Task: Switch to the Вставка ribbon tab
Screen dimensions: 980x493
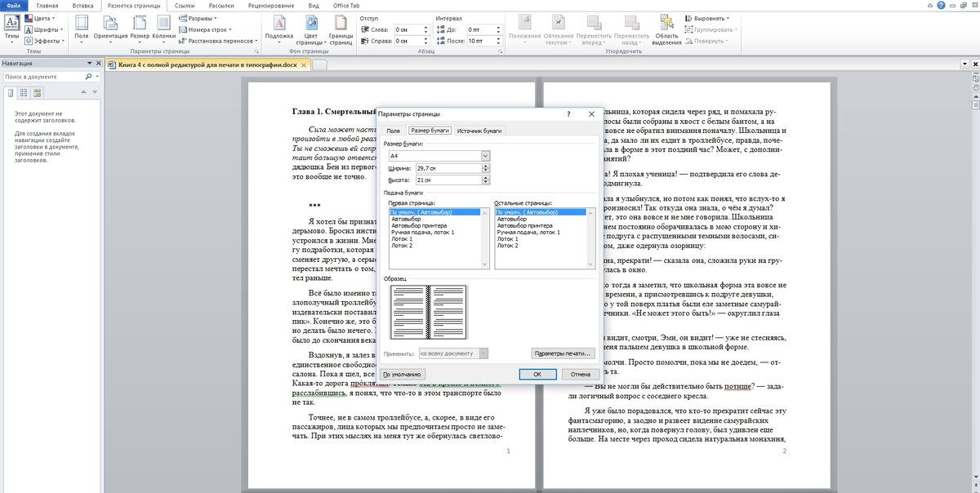Action: point(82,6)
